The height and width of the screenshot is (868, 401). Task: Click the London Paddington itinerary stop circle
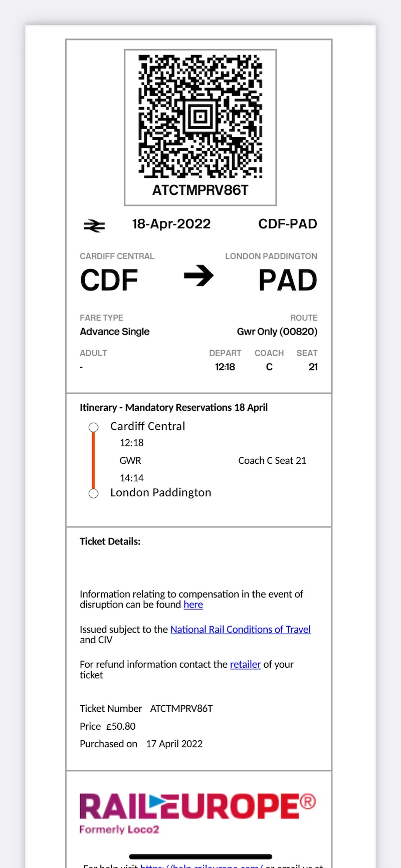[93, 493]
